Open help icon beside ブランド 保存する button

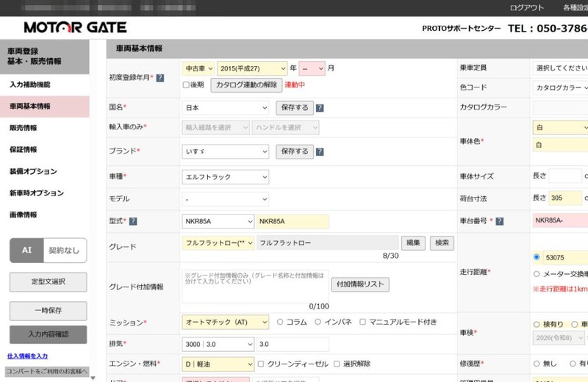(320, 152)
